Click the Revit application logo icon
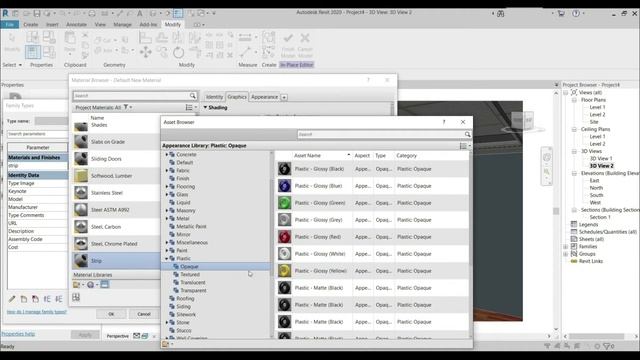Viewport: 640px width, 360px height. coord(5,13)
